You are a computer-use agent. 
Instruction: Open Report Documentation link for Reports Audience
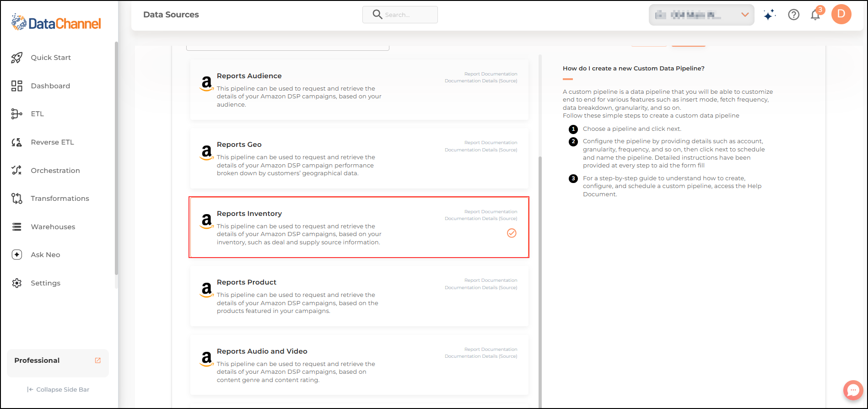[x=491, y=74]
